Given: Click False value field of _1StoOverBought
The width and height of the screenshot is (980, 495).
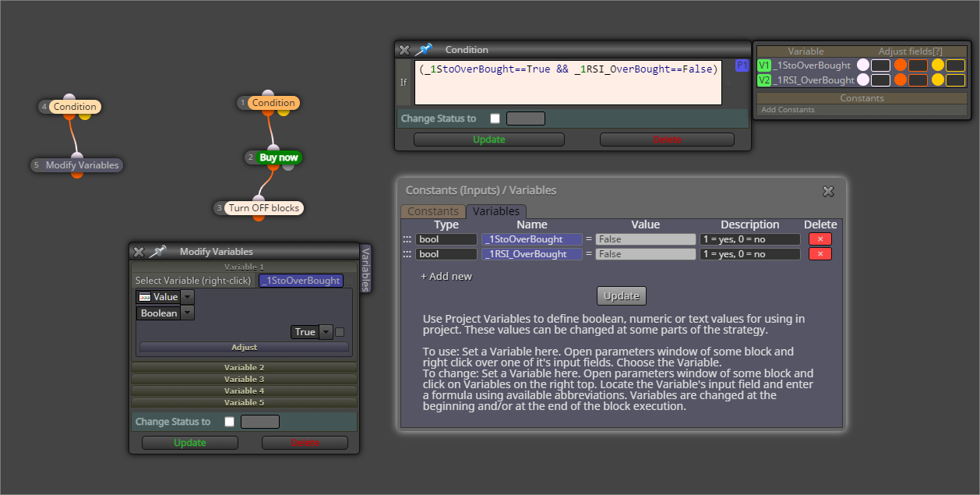Looking at the screenshot, I should [646, 239].
